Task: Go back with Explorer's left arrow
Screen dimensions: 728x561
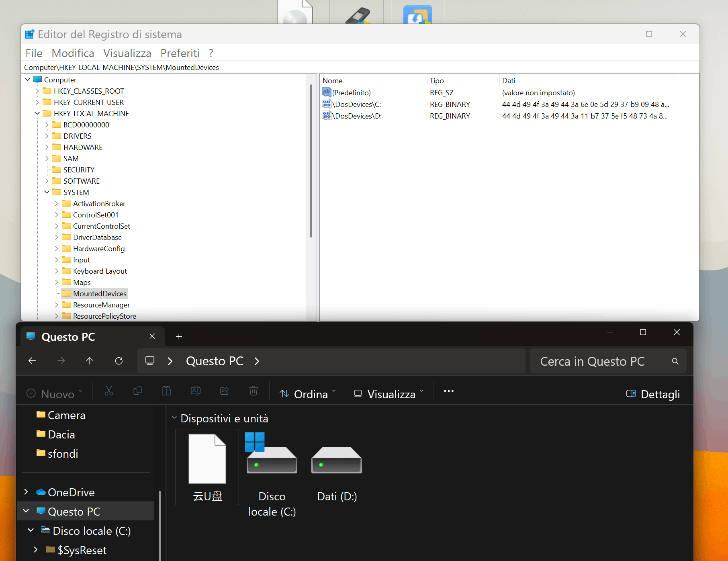Action: click(32, 361)
